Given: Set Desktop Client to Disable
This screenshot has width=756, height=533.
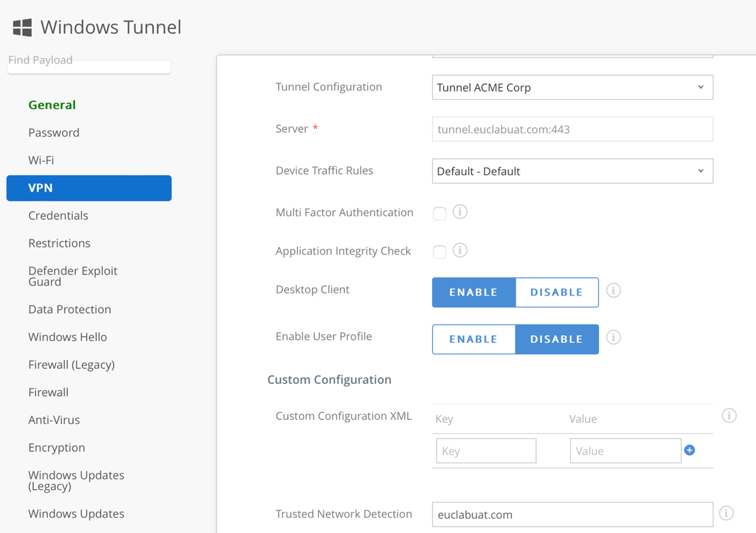Looking at the screenshot, I should click(x=557, y=293).
